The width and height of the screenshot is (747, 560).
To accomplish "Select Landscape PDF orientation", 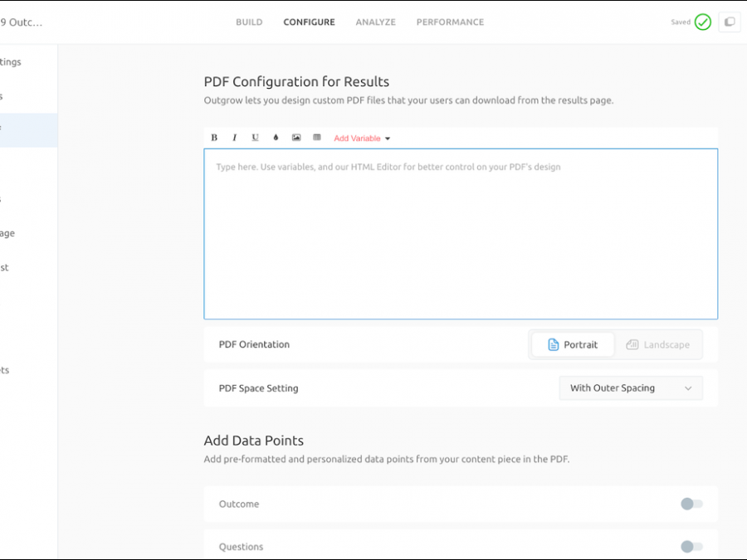I will point(658,344).
